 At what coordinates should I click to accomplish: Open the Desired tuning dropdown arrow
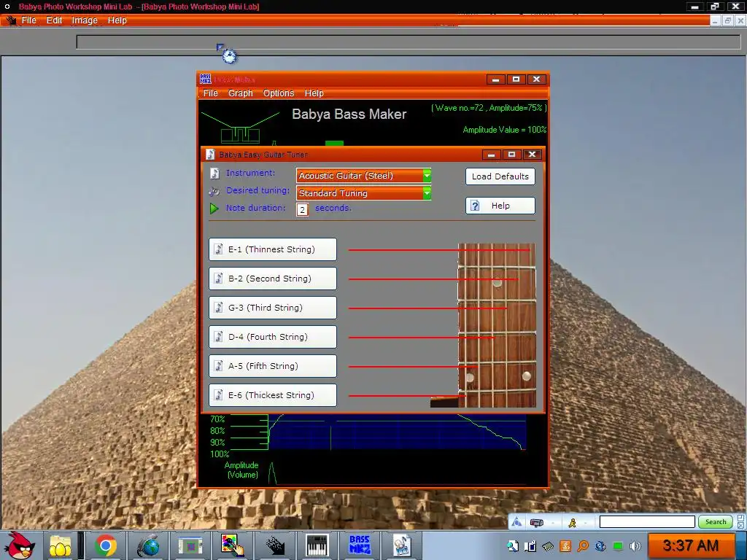(x=427, y=192)
